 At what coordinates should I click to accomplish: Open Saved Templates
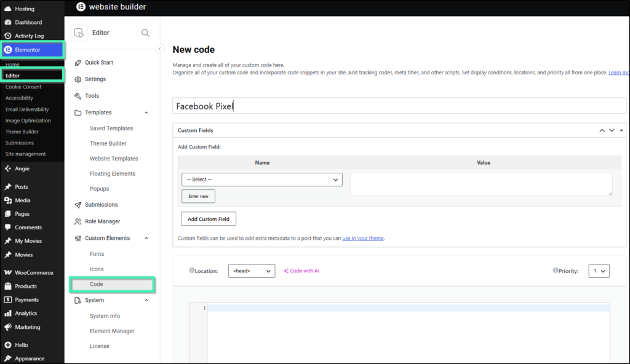pos(111,129)
